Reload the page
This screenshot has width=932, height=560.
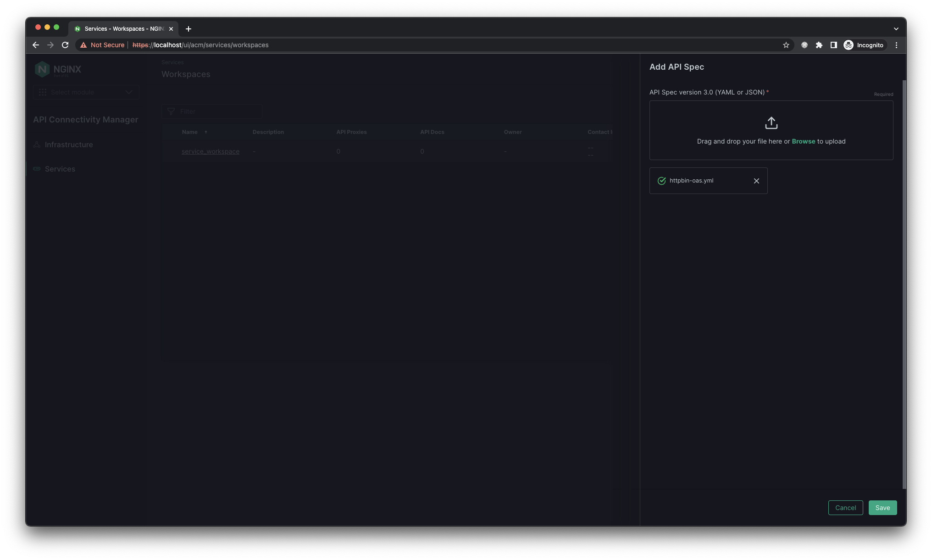point(65,45)
